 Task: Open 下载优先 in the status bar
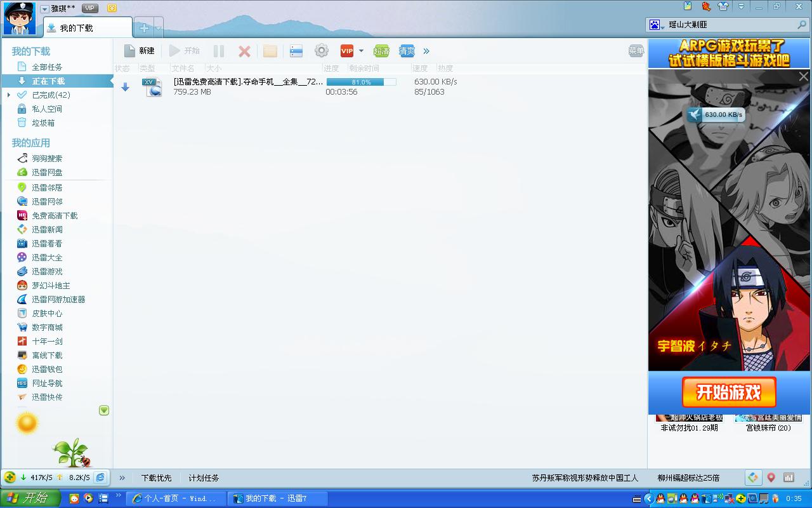coord(156,478)
